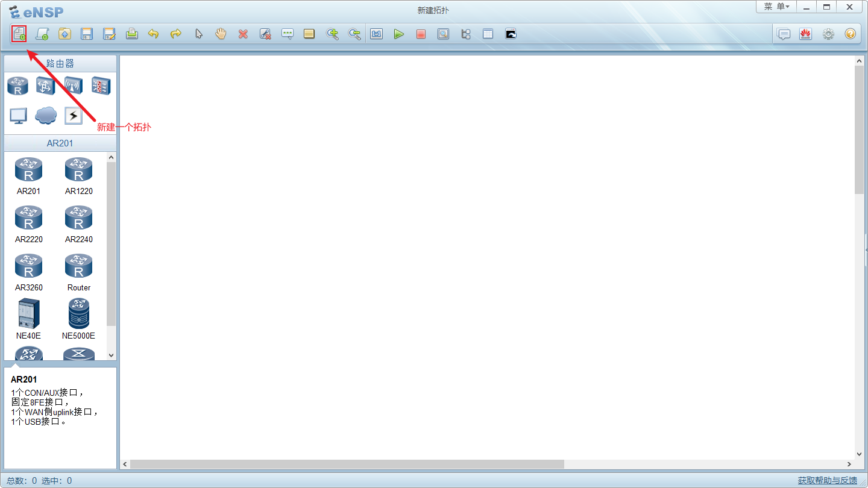Click the AR201 panel header label

[x=60, y=143]
